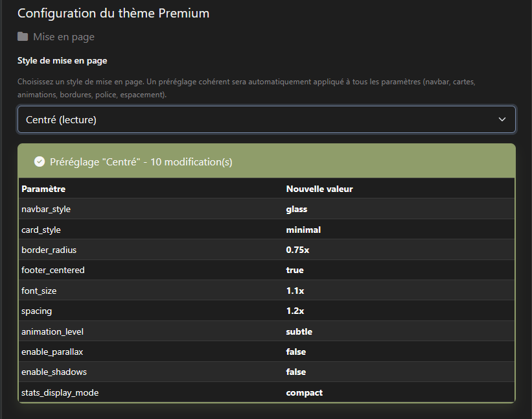Select the enable_parallax parameter name
Image resolution: width=532 pixels, height=419 pixels.
[x=52, y=352]
